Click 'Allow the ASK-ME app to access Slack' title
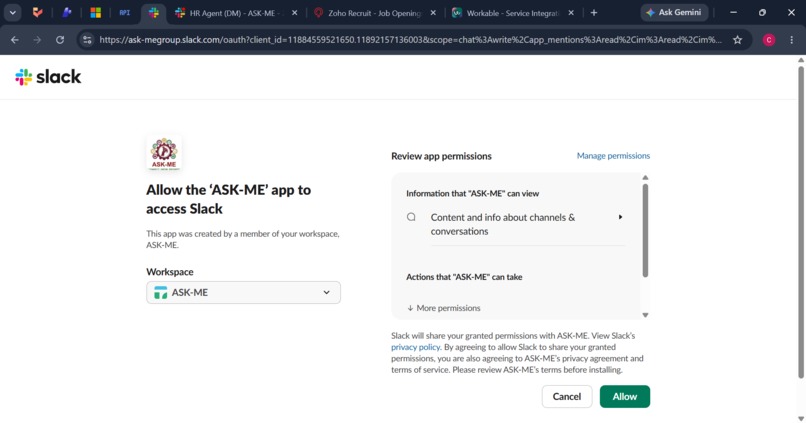Screen dimensions: 806x423 point(228,199)
